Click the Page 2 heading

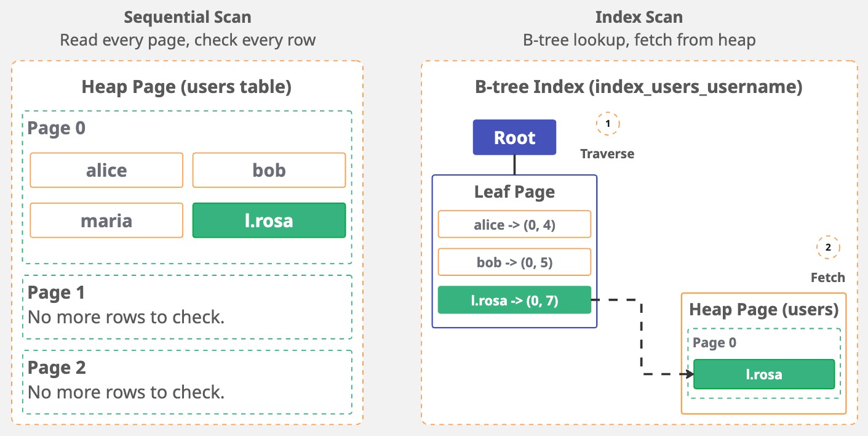point(57,368)
